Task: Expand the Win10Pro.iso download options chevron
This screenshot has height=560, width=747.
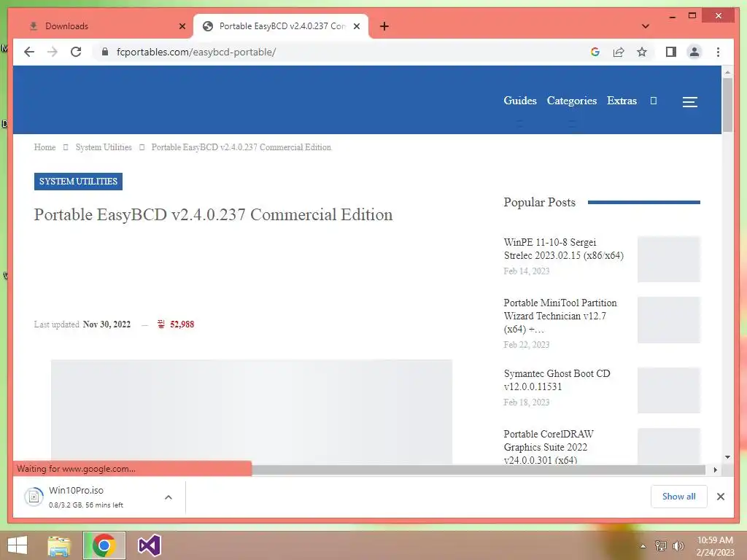Action: (x=169, y=497)
